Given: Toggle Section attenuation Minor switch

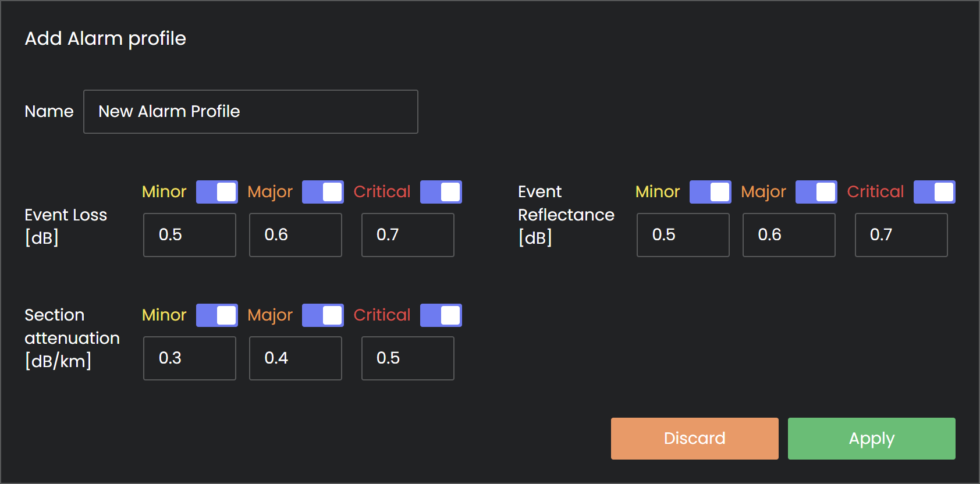Looking at the screenshot, I should 216,315.
